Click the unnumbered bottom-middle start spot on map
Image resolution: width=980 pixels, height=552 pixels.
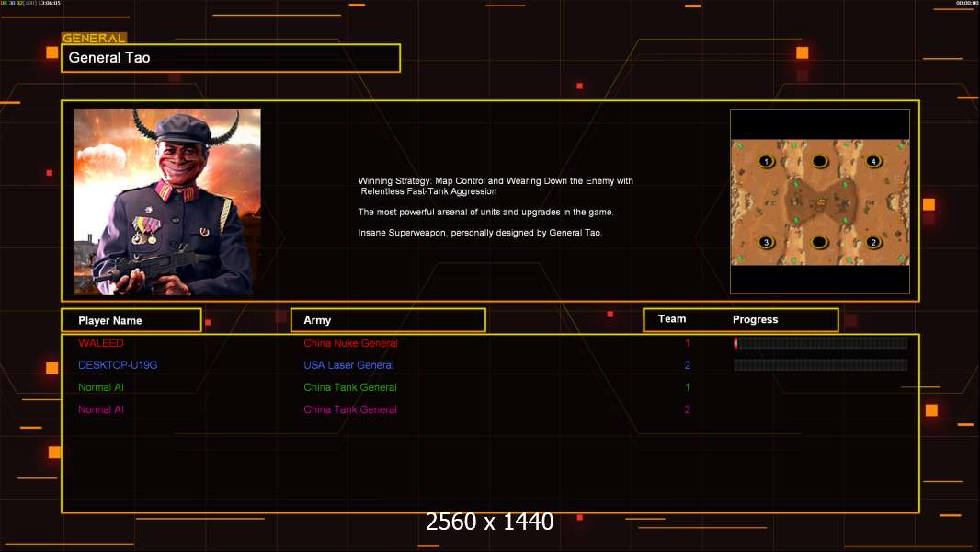coord(819,242)
